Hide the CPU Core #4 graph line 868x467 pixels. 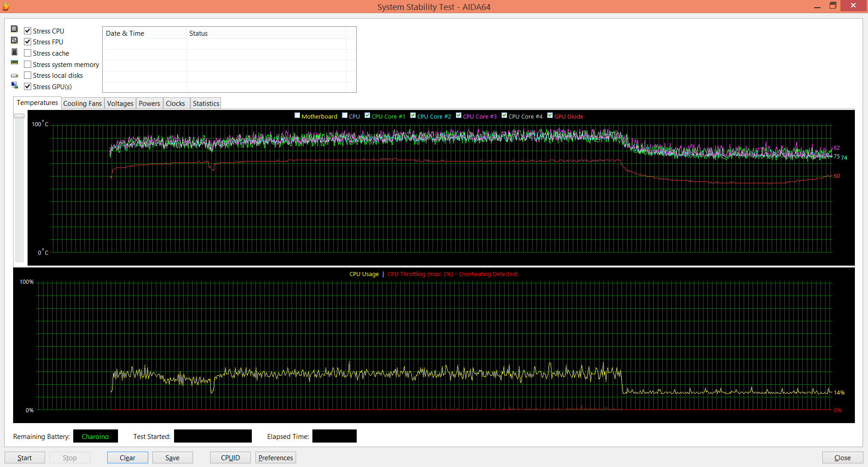505,115
